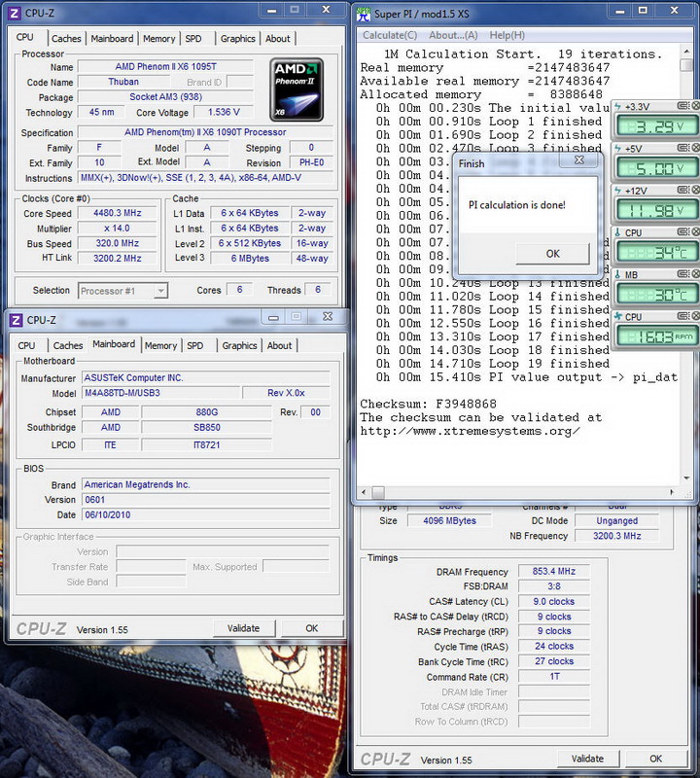Select CPU tab in Mainboard CPU-Z window

point(26,346)
